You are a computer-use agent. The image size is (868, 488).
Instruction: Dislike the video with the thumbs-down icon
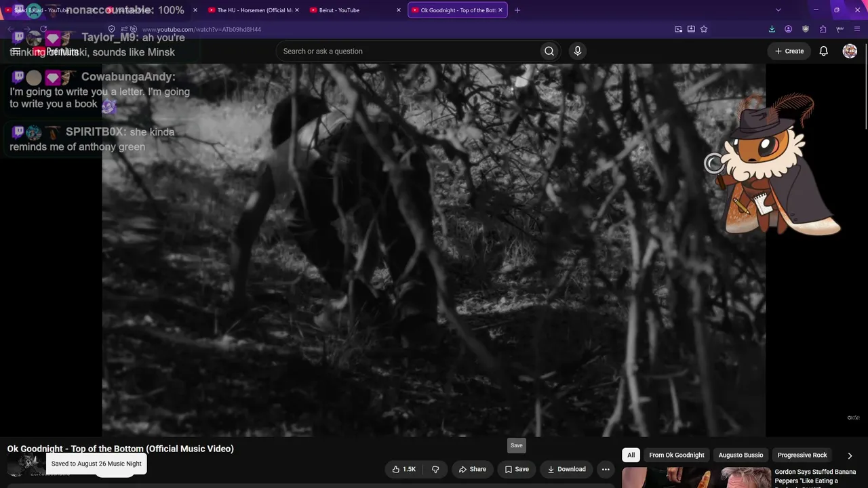pos(435,469)
